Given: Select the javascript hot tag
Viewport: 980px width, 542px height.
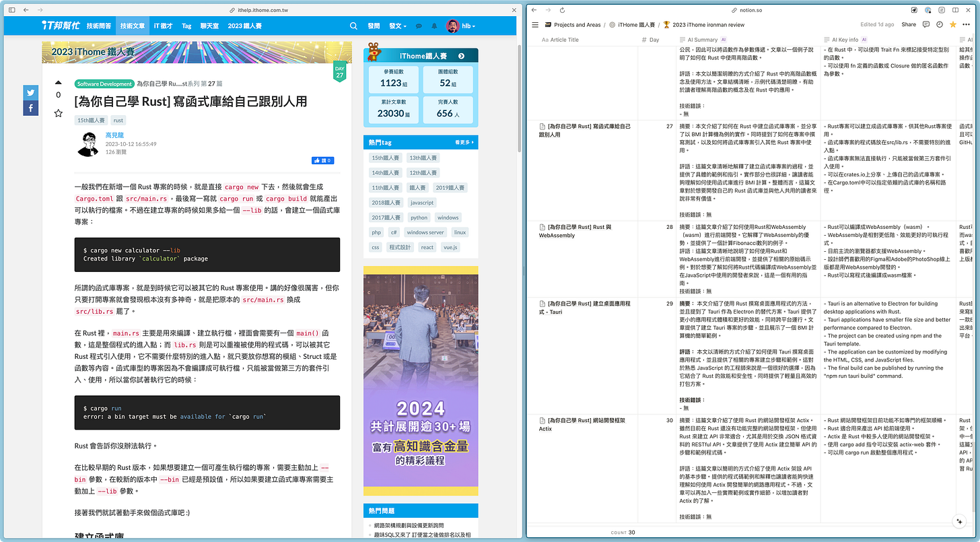Looking at the screenshot, I should click(422, 203).
